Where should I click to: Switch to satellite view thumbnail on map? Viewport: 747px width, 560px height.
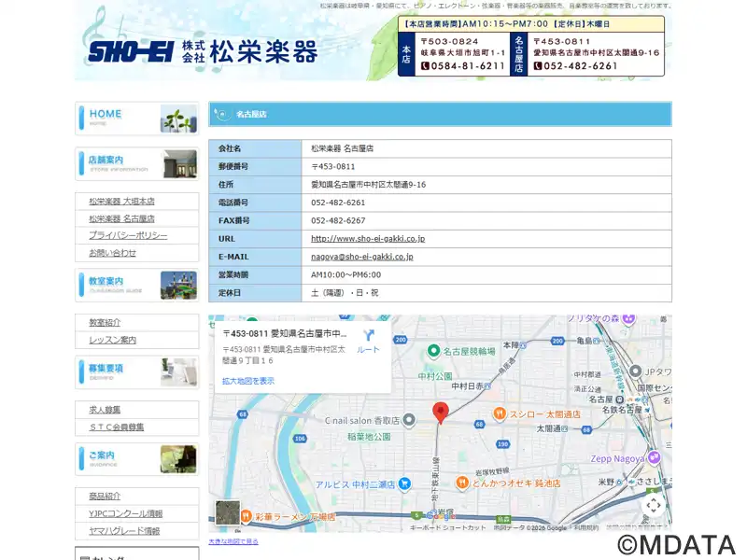point(228,512)
